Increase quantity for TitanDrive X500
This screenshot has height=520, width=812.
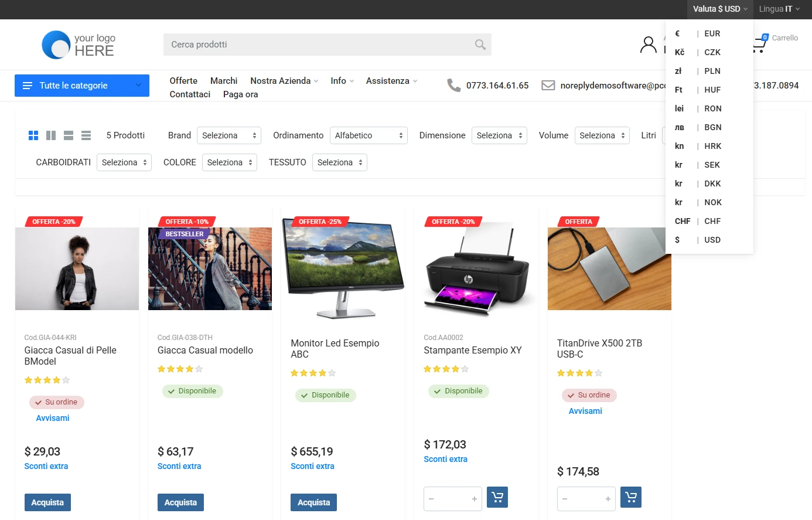coord(608,499)
